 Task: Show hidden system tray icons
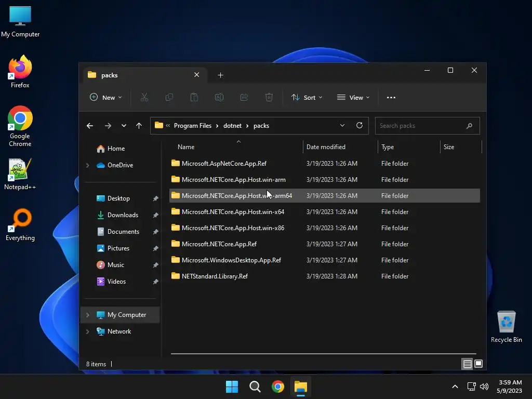tap(455, 387)
